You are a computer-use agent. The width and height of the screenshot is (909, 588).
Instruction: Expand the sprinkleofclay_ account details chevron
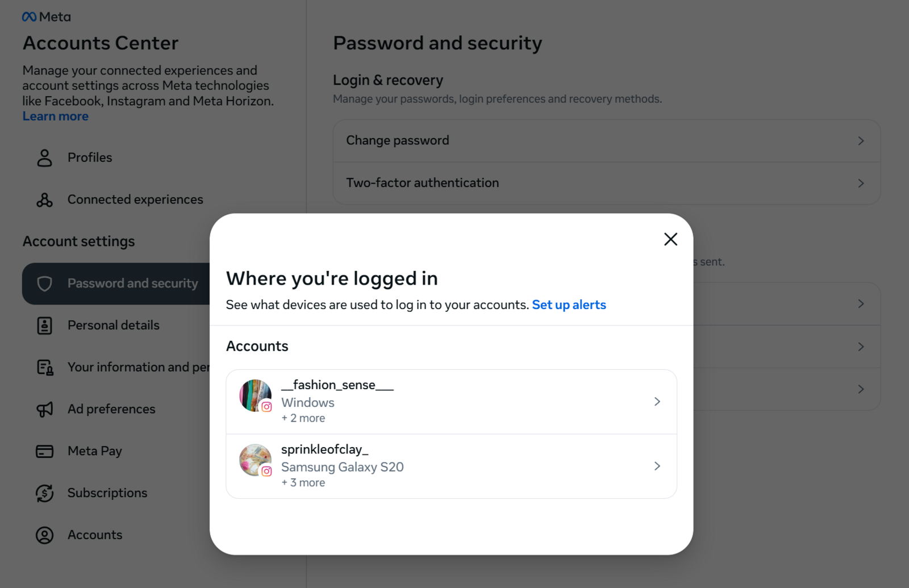(657, 466)
